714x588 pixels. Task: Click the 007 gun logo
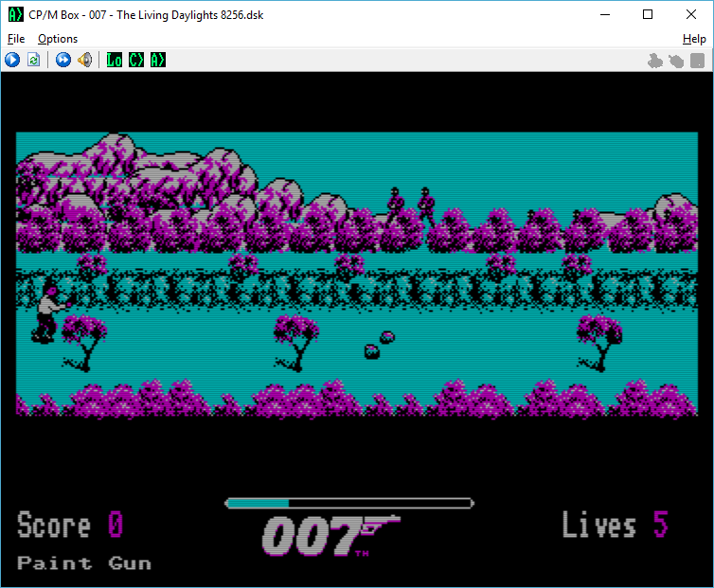(331, 536)
